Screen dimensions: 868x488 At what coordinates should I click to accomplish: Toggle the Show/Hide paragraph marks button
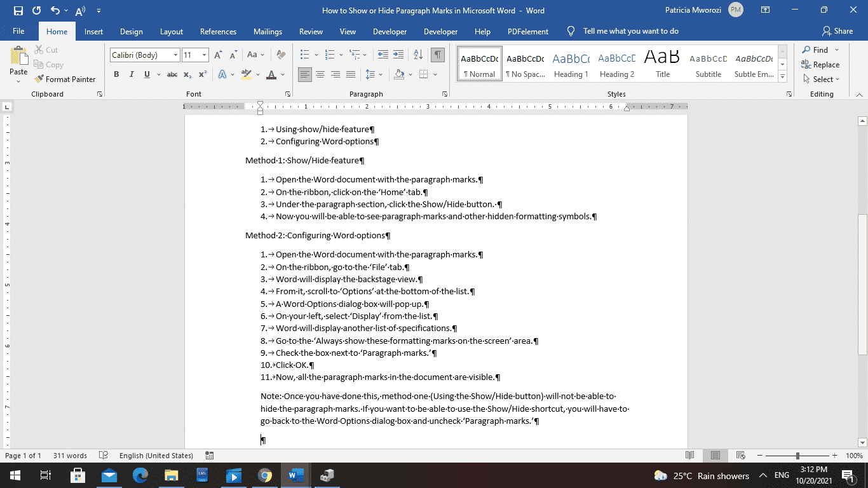438,55
